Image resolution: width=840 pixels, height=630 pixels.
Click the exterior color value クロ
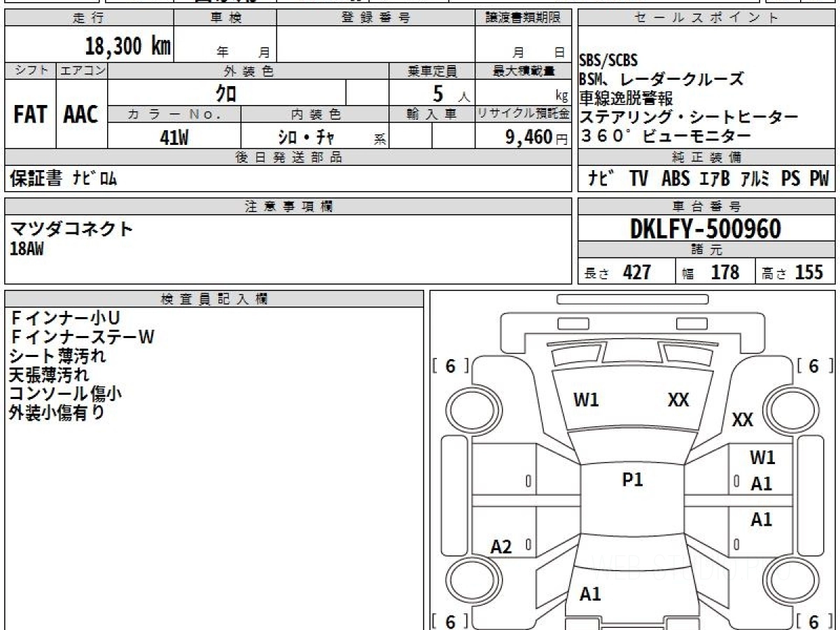225,92
